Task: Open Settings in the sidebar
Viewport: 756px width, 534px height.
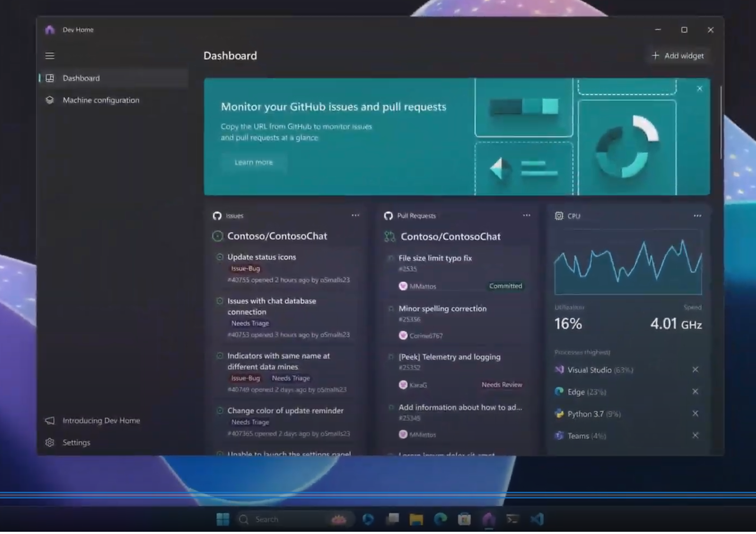Action: pyautogui.click(x=113, y=443)
